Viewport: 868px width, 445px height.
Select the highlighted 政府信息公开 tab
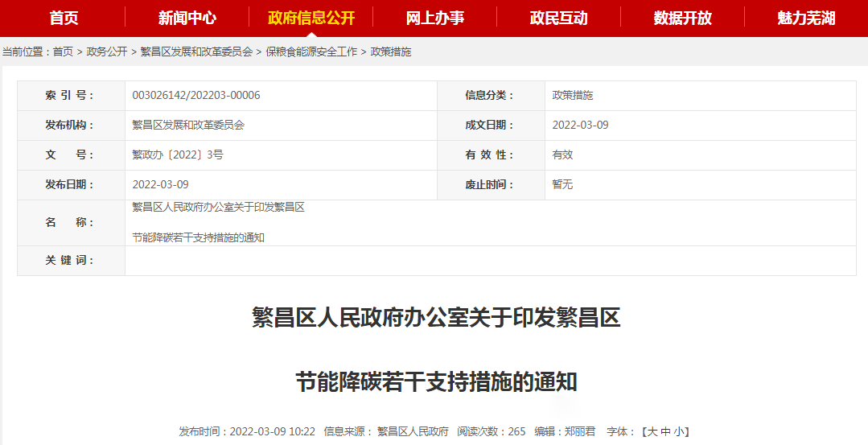pyautogui.click(x=311, y=18)
